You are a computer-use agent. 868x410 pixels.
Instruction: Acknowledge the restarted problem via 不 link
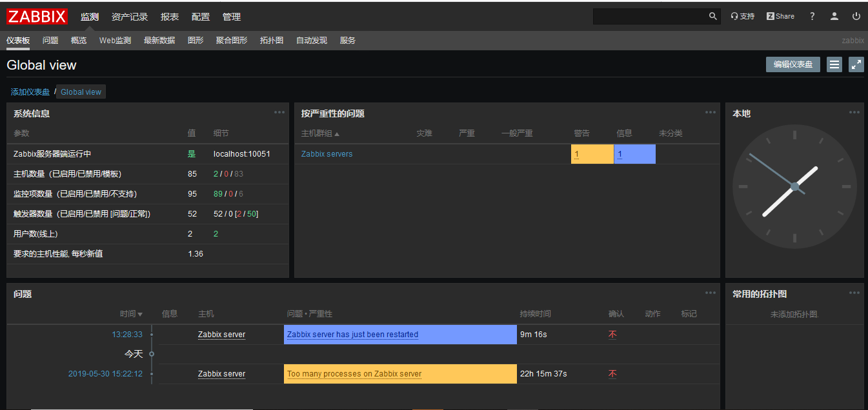[x=612, y=335]
